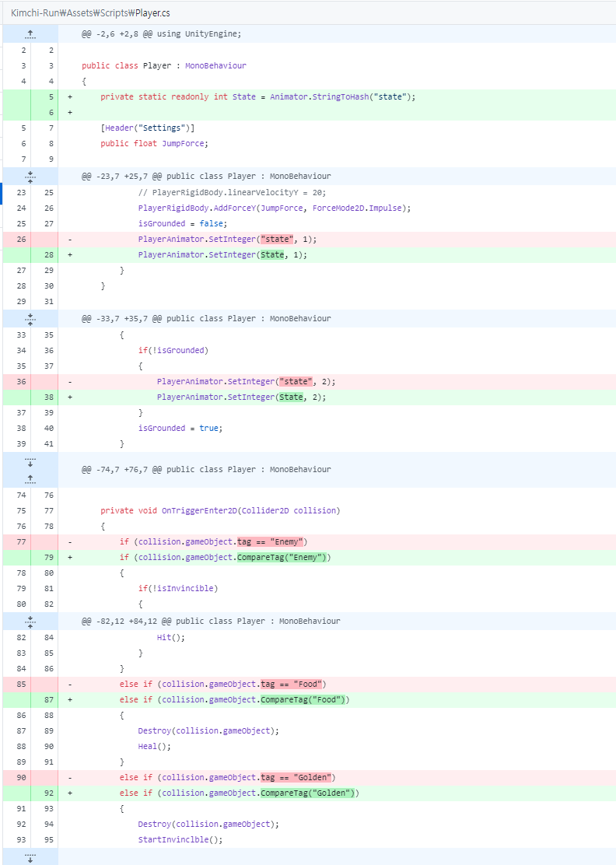Click the minus marker of the 'tag == "Golden"' line
616x865 pixels.
point(70,777)
